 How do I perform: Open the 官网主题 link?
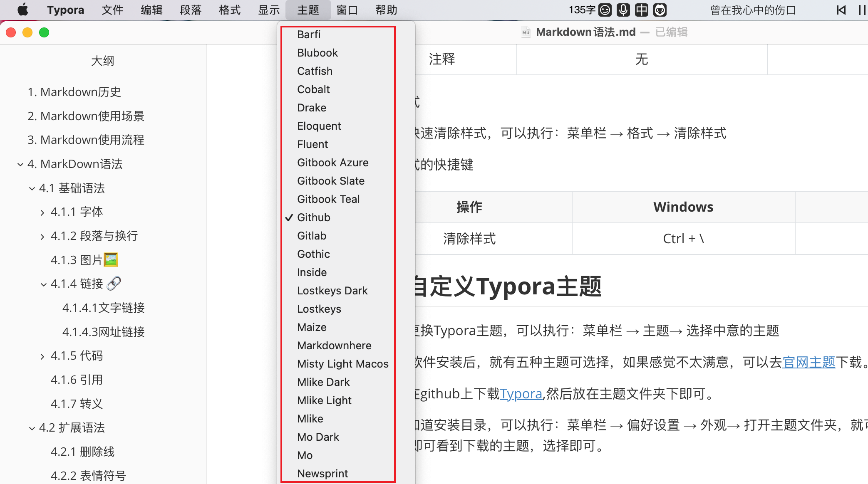(x=809, y=362)
